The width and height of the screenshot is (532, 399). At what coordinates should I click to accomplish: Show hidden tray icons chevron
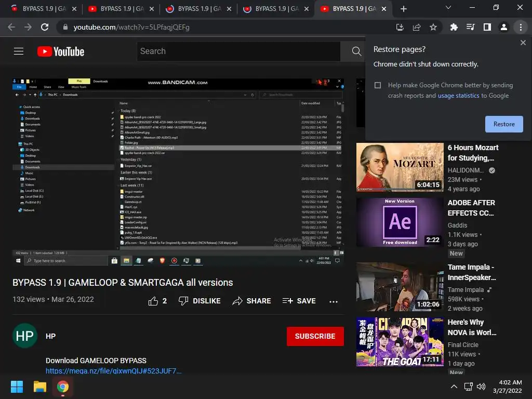click(454, 387)
